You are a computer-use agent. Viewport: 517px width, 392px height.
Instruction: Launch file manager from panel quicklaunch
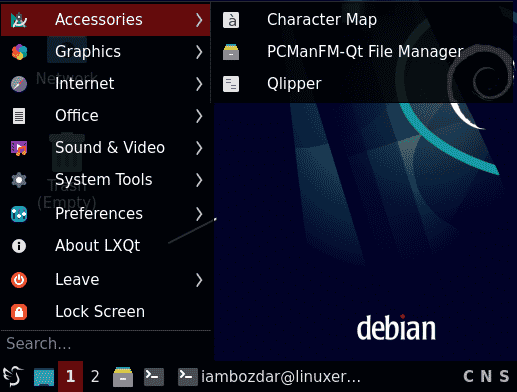(123, 377)
